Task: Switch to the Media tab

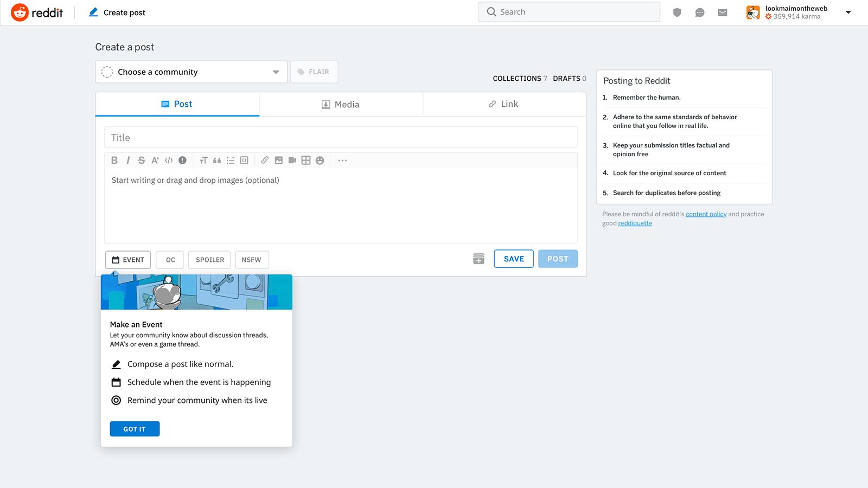Action: [x=341, y=104]
